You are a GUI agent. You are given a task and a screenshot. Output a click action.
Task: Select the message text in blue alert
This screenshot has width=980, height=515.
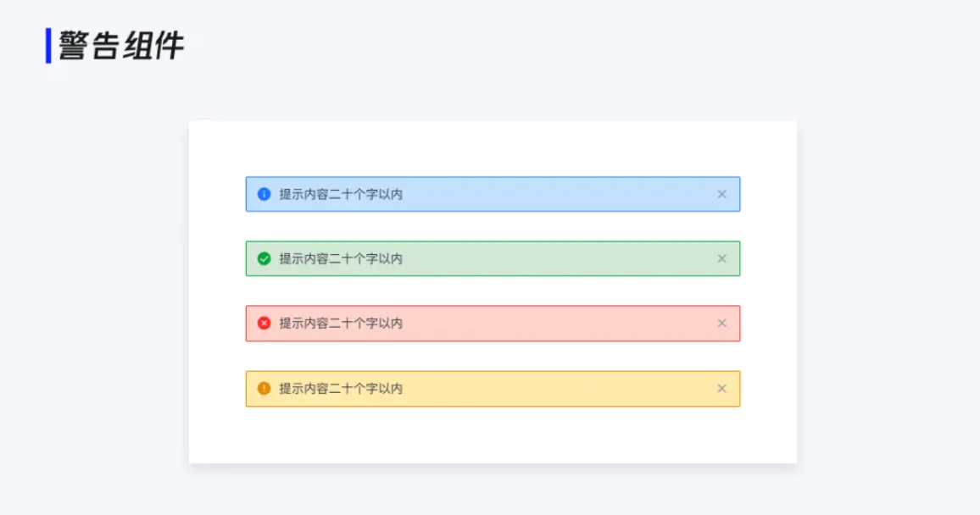pos(341,194)
